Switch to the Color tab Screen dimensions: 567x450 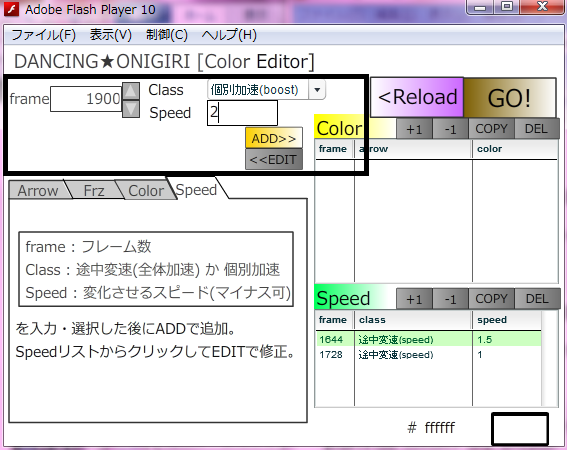click(146, 190)
